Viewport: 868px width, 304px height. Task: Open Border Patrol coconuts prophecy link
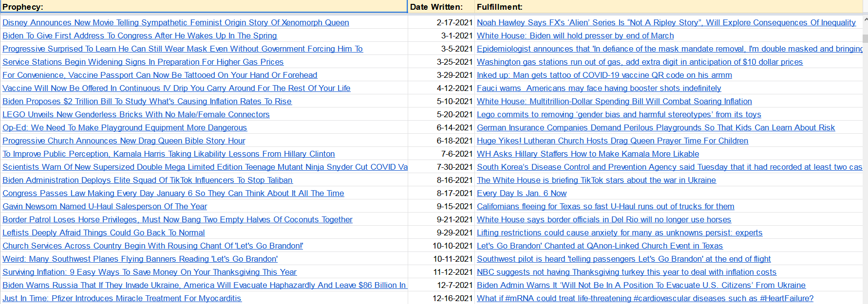coord(177,219)
